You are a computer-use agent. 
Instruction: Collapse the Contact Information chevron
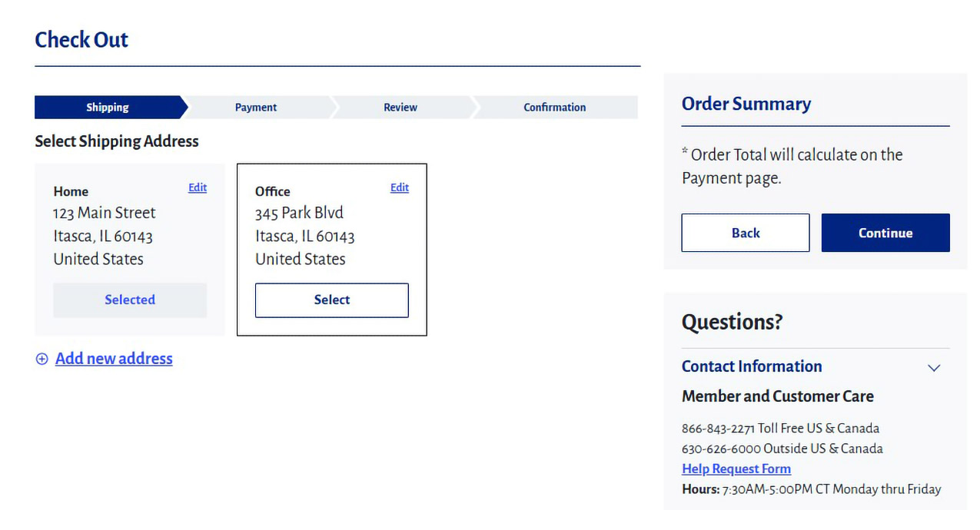(934, 368)
